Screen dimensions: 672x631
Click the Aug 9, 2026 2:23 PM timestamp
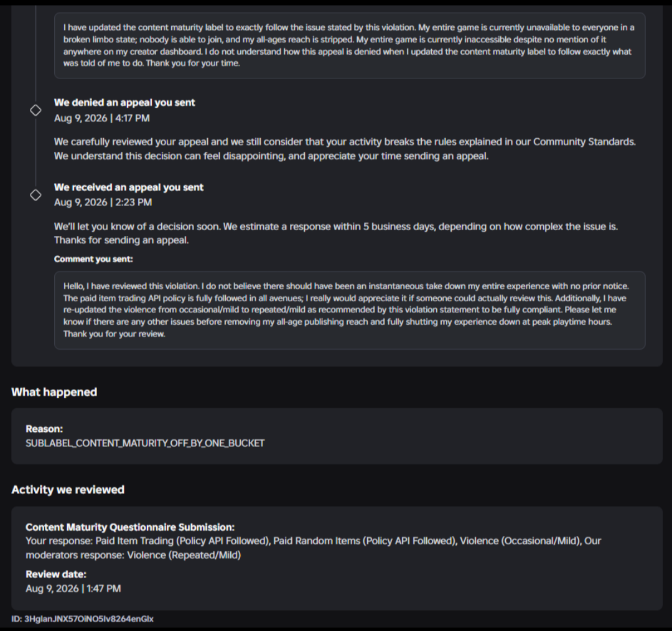(103, 202)
